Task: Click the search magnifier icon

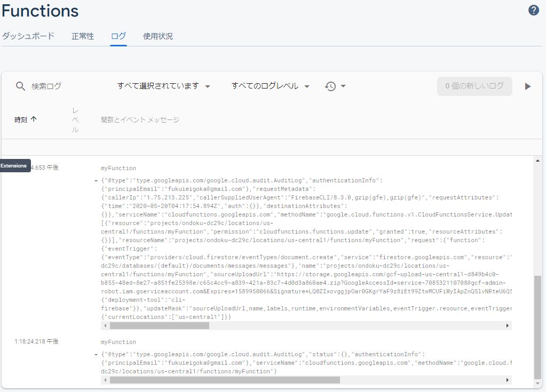Action: point(20,86)
